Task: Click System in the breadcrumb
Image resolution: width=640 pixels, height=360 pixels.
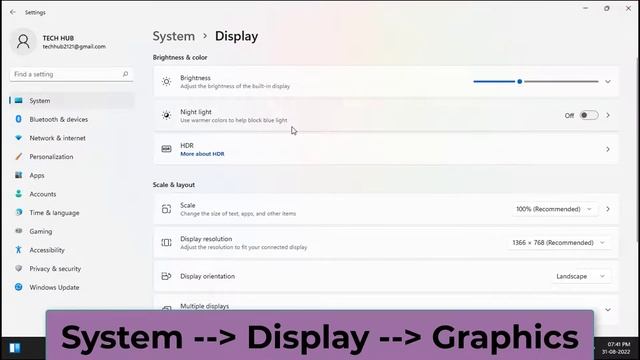Action: click(173, 36)
